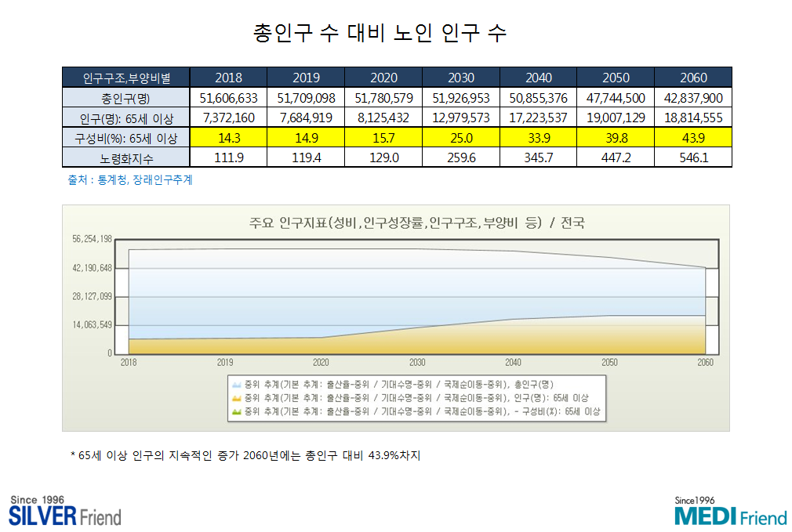
Task: Select the 2060 column header
Action: 693,78
